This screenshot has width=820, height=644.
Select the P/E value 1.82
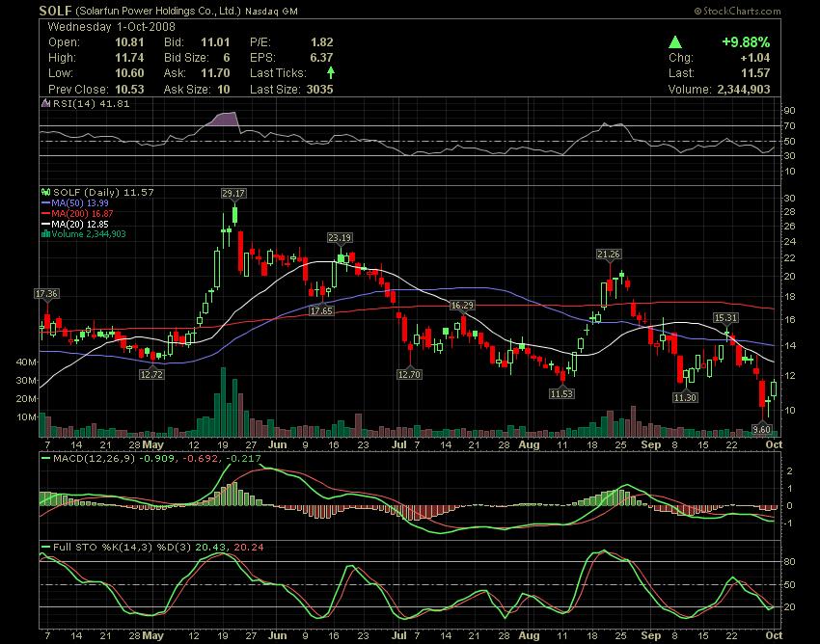(x=321, y=42)
